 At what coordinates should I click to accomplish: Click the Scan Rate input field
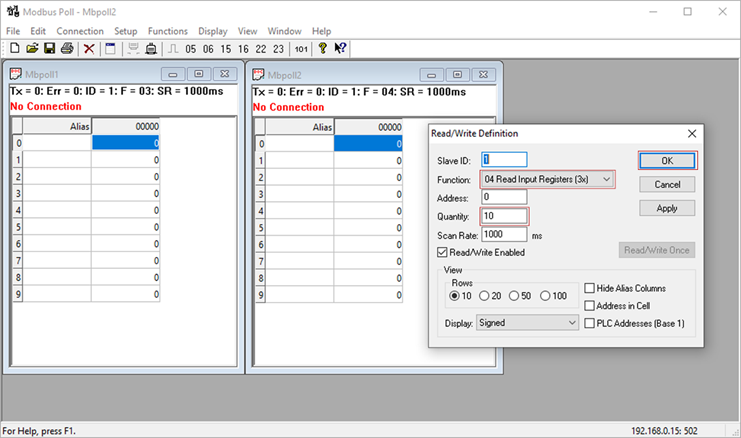point(504,234)
